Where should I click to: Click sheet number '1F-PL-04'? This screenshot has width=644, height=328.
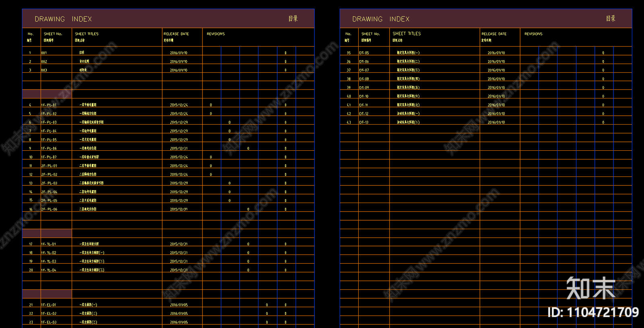[49, 131]
